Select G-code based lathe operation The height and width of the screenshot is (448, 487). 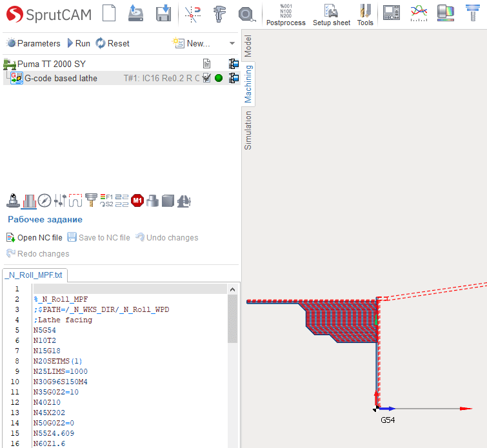[61, 78]
